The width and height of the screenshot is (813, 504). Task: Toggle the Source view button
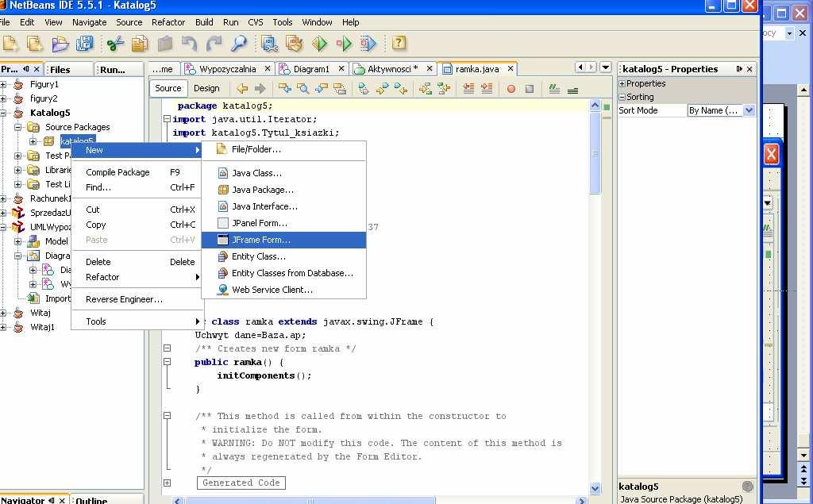[x=168, y=88]
